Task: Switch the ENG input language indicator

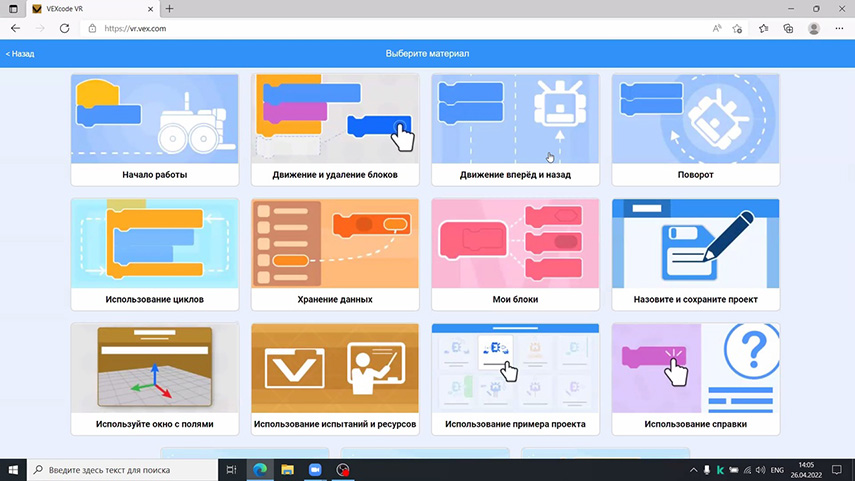Action: [x=776, y=470]
